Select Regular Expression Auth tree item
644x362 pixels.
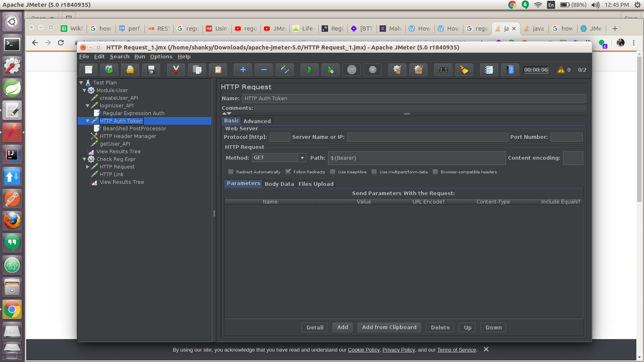(x=134, y=113)
